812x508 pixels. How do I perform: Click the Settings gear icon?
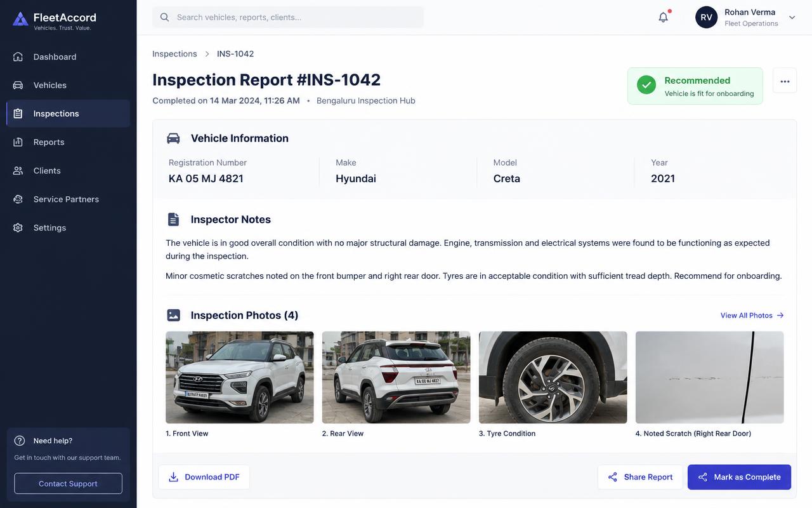[x=18, y=228]
